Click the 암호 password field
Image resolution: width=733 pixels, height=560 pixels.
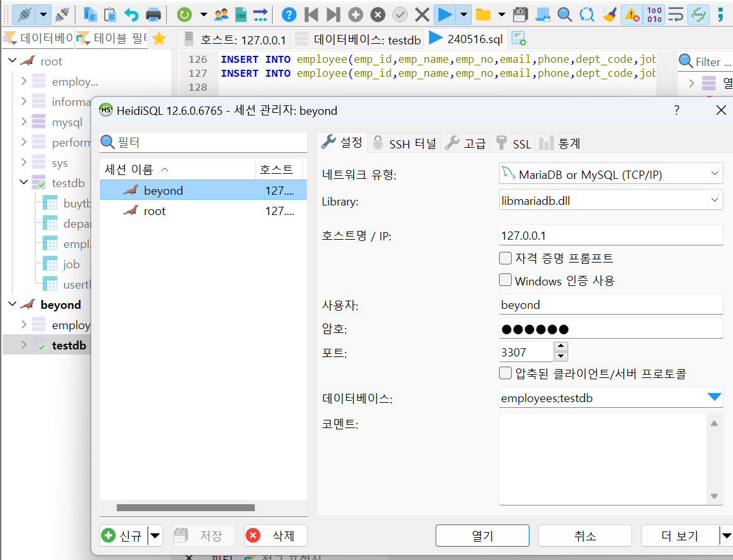(611, 329)
